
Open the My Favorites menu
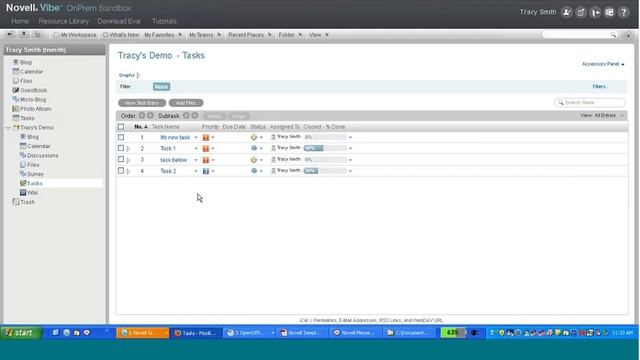pos(163,35)
